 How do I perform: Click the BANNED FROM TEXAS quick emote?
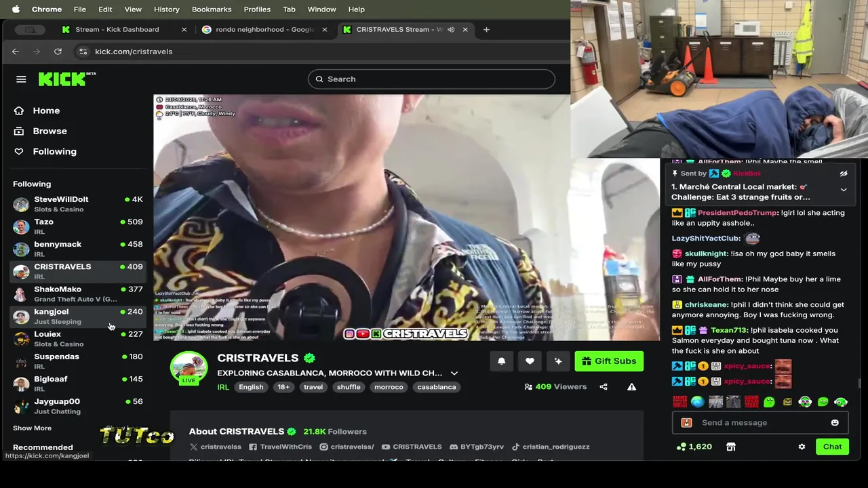click(751, 402)
